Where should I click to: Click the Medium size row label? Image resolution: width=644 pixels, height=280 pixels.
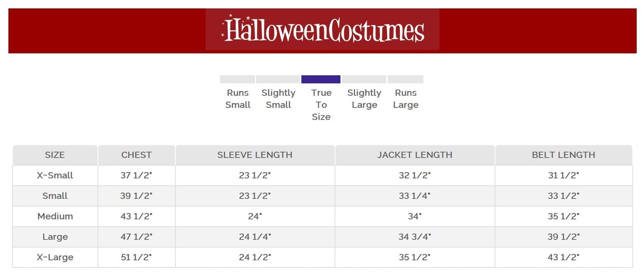click(x=55, y=216)
